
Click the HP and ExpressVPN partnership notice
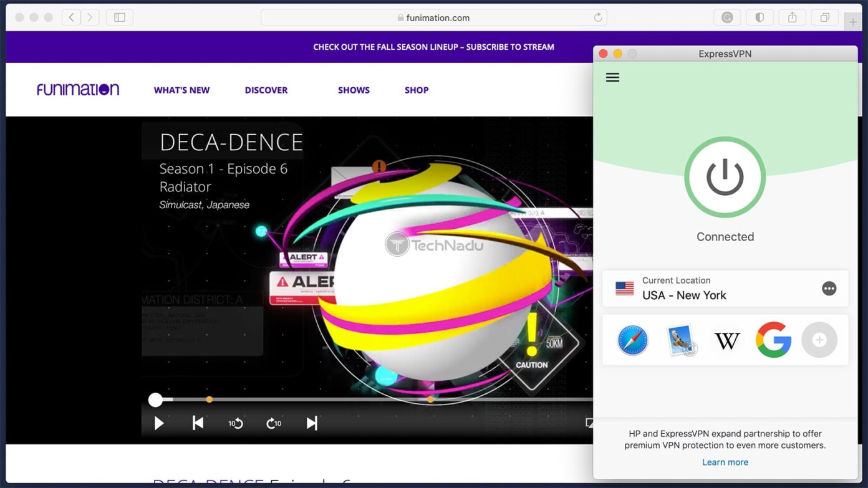pyautogui.click(x=725, y=439)
